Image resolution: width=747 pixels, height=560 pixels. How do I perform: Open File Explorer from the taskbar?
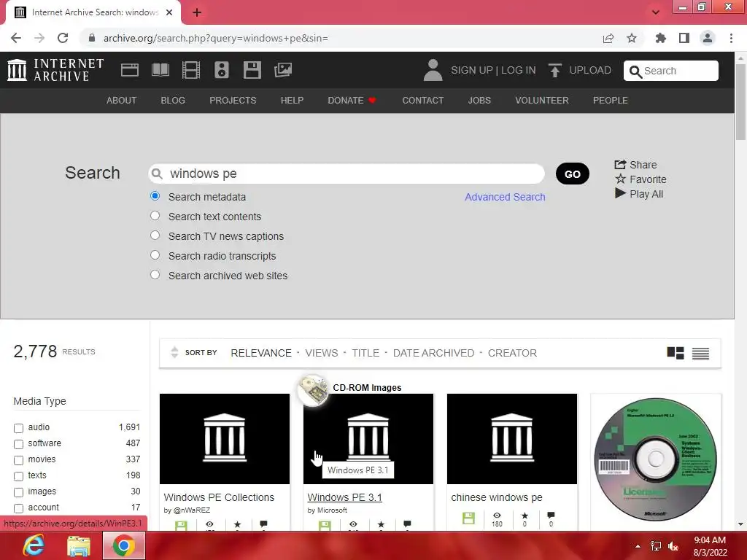point(79,546)
